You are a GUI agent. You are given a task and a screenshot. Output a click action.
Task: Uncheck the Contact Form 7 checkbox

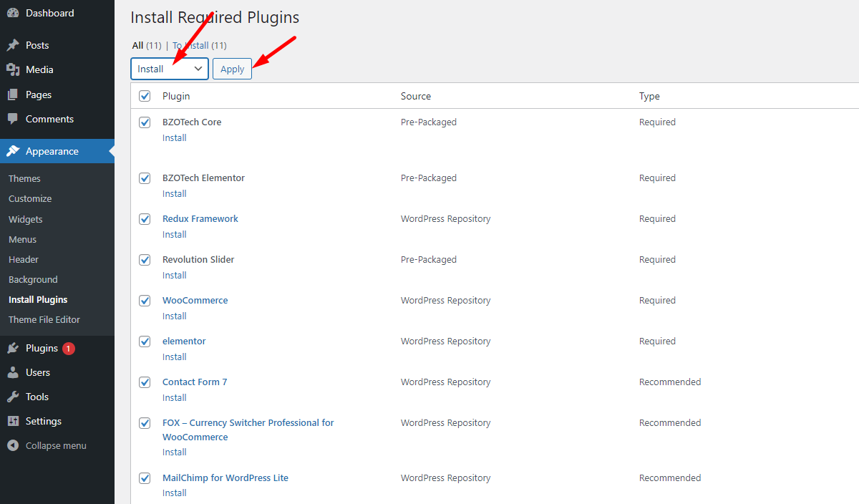[145, 382]
